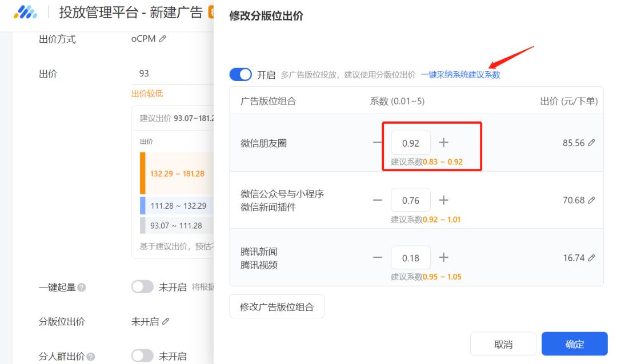Confirm changes with the 确定 button
The image size is (617, 364).
pyautogui.click(x=575, y=344)
